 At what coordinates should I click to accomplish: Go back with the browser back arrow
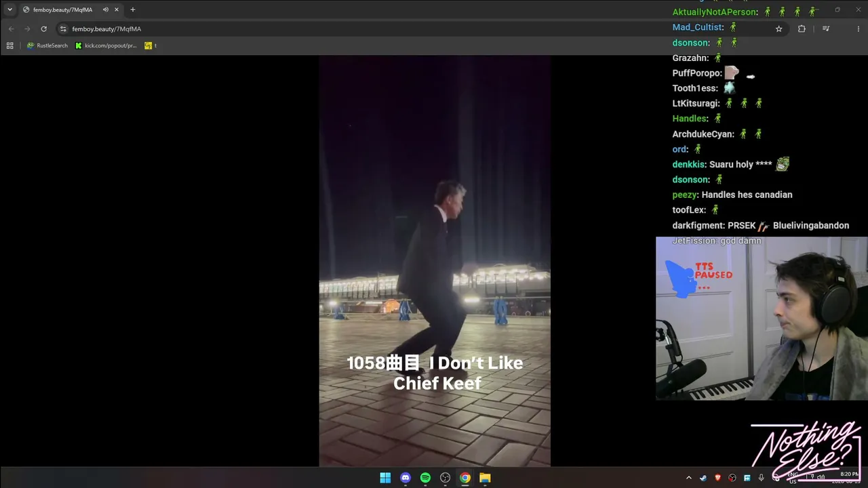[11, 28]
